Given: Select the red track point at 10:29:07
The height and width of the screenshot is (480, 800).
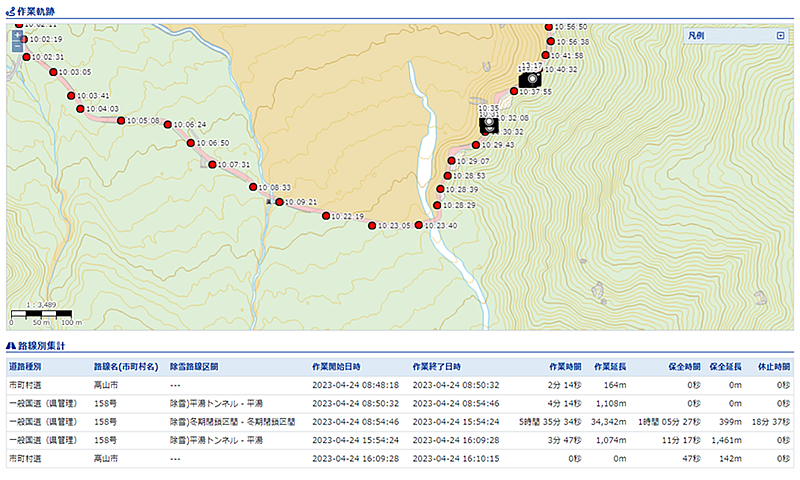Looking at the screenshot, I should pos(451,161).
